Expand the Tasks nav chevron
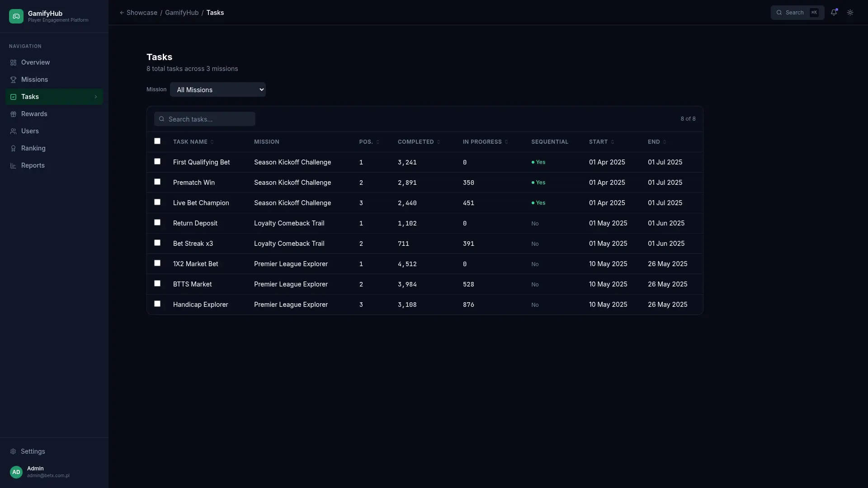868x488 pixels. tap(96, 97)
